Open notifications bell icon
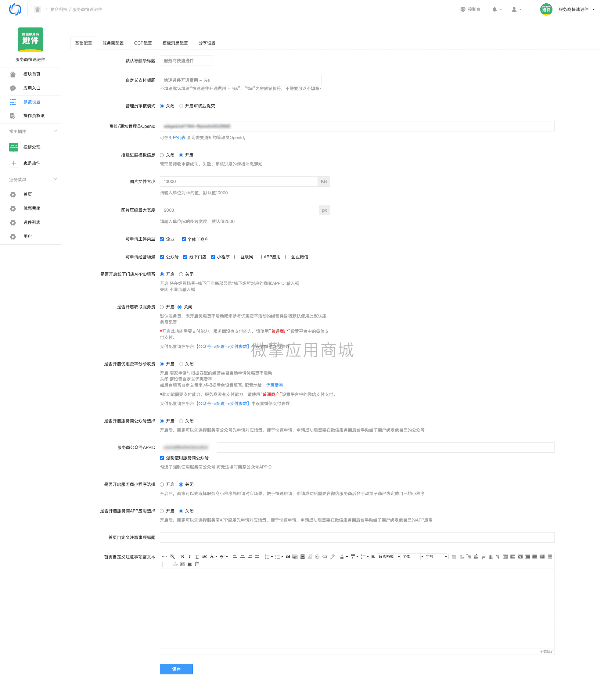 point(494,9)
